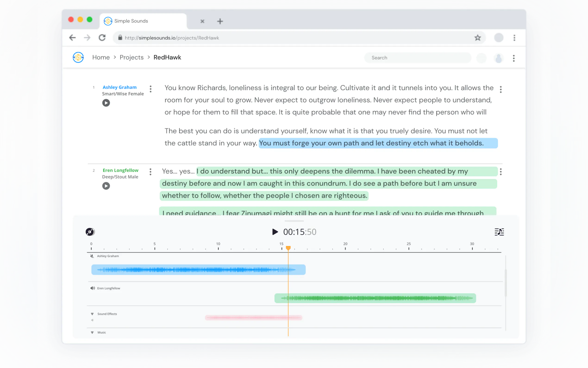Viewport: 588px width, 368px height.
Task: Open the app header three-dot menu
Action: point(513,58)
